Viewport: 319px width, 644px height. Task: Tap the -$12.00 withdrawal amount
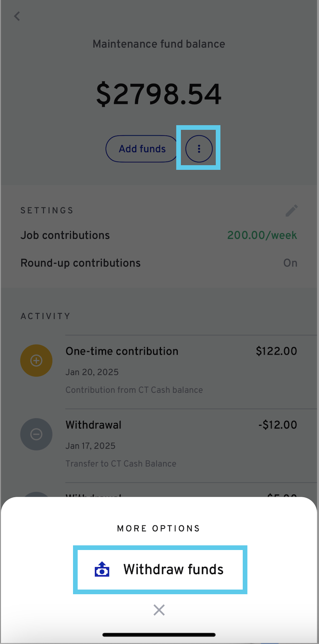click(278, 425)
